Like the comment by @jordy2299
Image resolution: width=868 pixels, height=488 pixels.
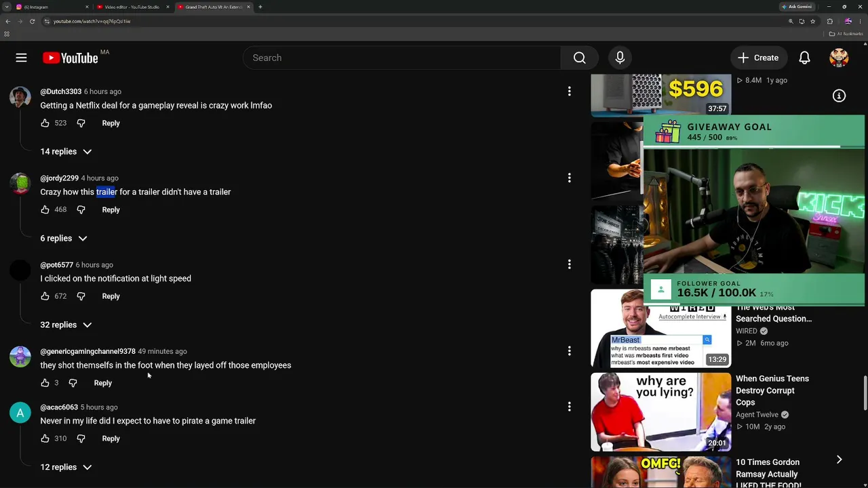click(x=45, y=210)
